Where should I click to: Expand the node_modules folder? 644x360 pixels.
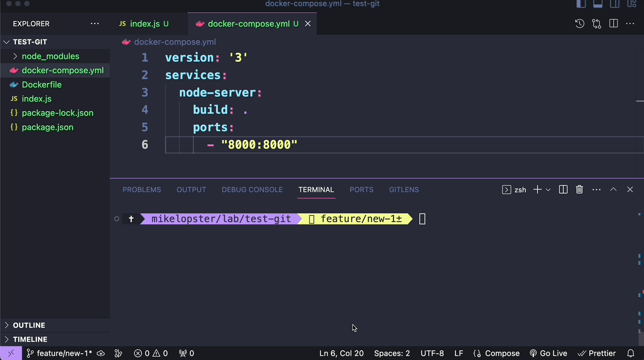click(55, 56)
